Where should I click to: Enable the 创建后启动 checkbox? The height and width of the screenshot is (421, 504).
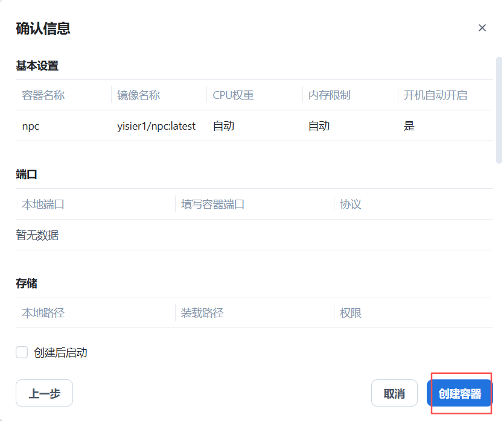pyautogui.click(x=22, y=352)
